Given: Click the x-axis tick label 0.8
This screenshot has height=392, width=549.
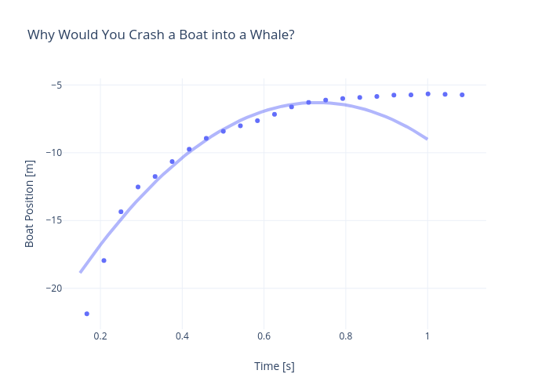Looking at the screenshot, I should (x=345, y=336).
